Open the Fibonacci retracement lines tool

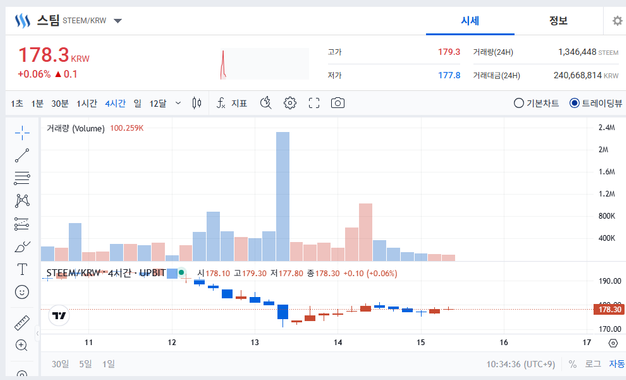pos(22,178)
